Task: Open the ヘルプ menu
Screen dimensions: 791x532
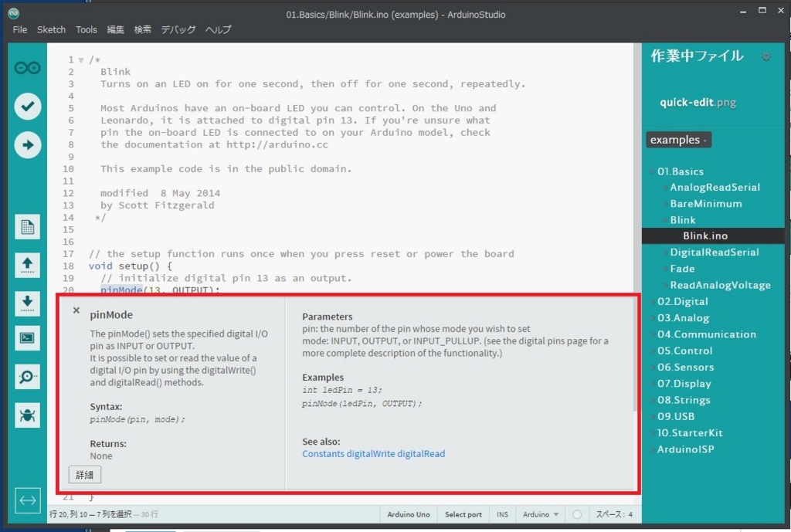Action: [218, 30]
